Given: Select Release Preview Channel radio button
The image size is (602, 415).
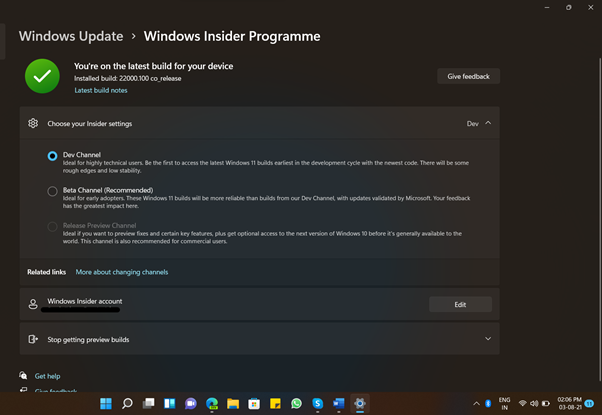Looking at the screenshot, I should [x=53, y=227].
